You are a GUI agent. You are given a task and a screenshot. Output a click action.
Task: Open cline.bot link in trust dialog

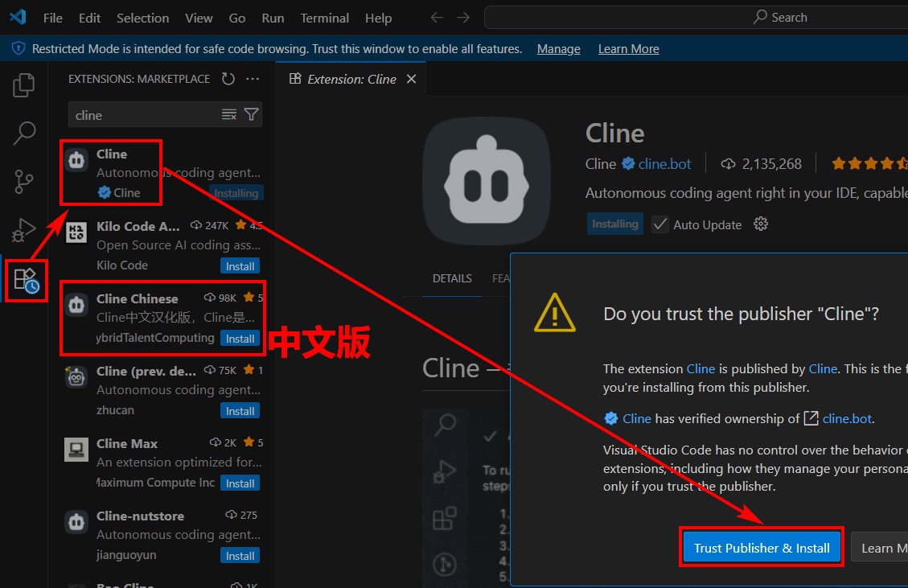tap(847, 418)
